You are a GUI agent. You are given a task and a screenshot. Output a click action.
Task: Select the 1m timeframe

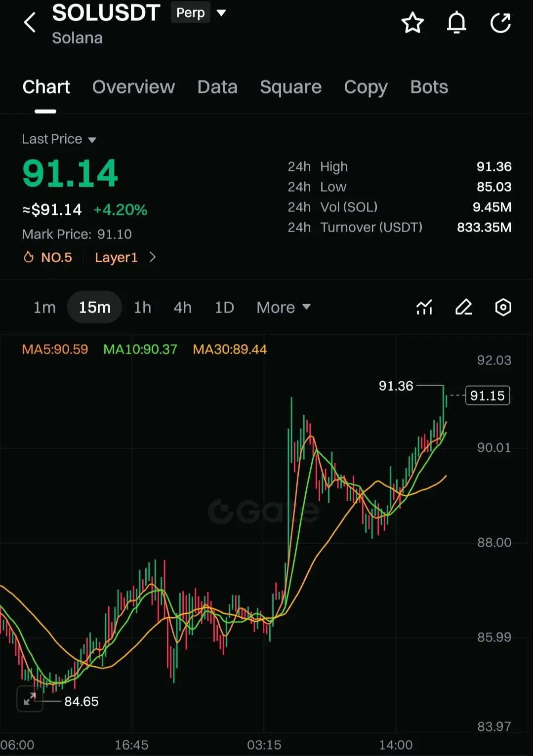tap(44, 307)
